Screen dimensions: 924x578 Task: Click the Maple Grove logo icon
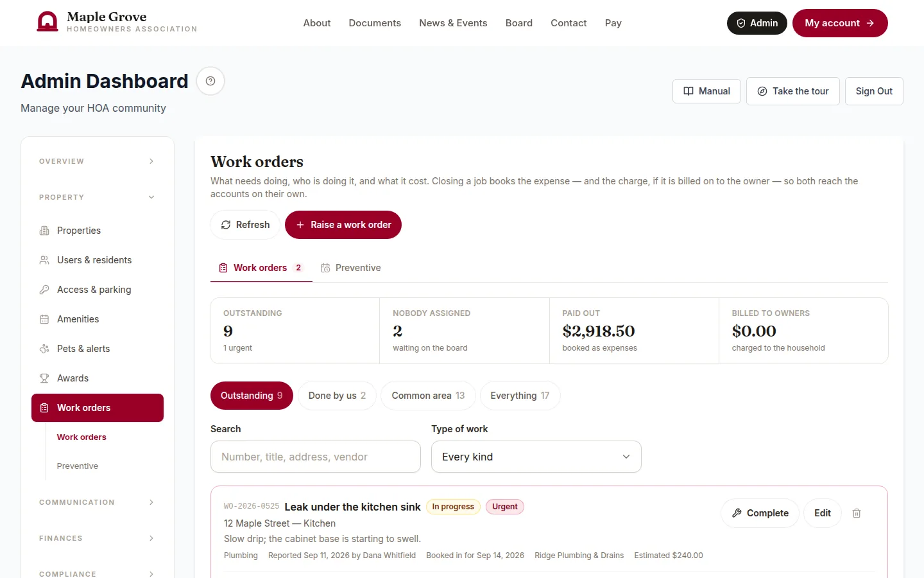(x=47, y=21)
